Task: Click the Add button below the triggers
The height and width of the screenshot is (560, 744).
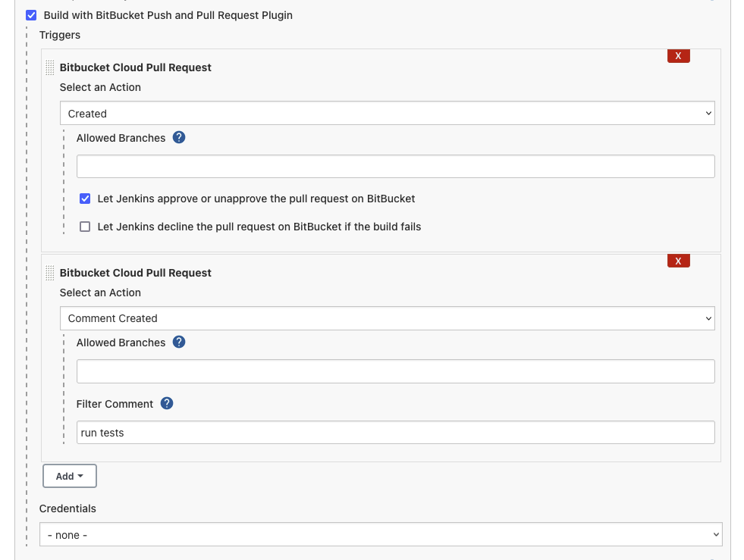Action: [69, 476]
